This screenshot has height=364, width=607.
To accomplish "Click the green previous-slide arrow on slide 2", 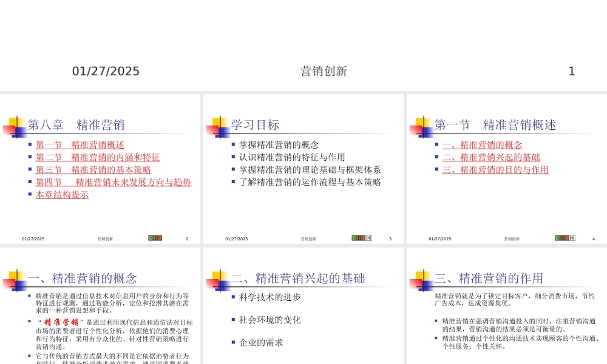I will click(151, 237).
